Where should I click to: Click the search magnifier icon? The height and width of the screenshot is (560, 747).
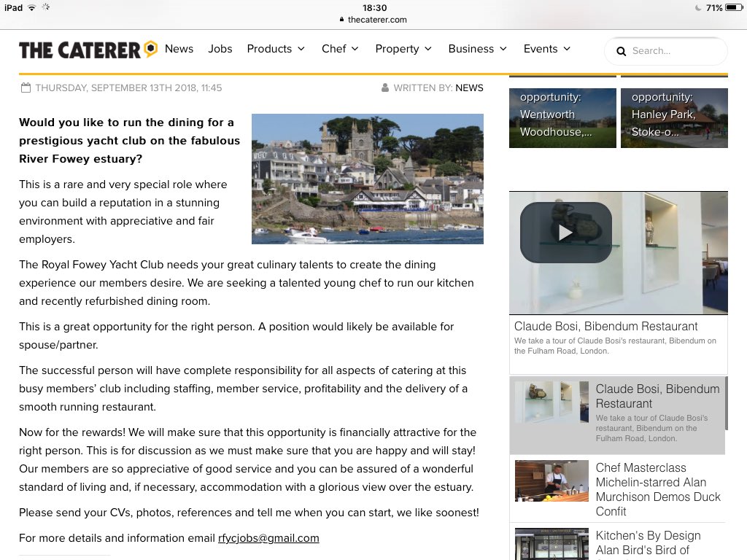tap(622, 51)
